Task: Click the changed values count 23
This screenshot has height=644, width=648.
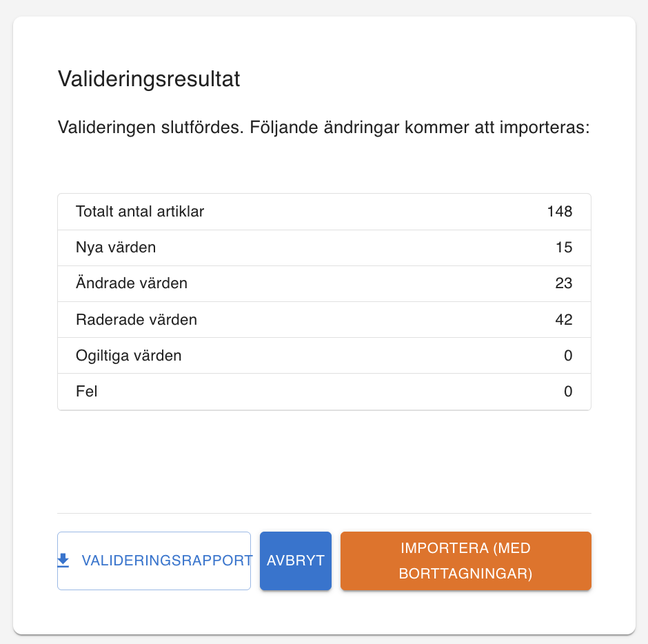Action: point(563,283)
